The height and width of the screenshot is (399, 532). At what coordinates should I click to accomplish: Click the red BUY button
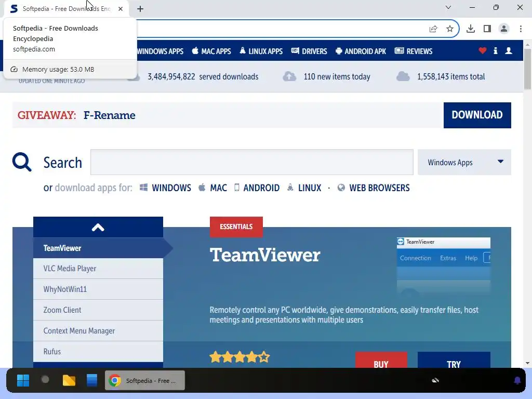pos(381,361)
